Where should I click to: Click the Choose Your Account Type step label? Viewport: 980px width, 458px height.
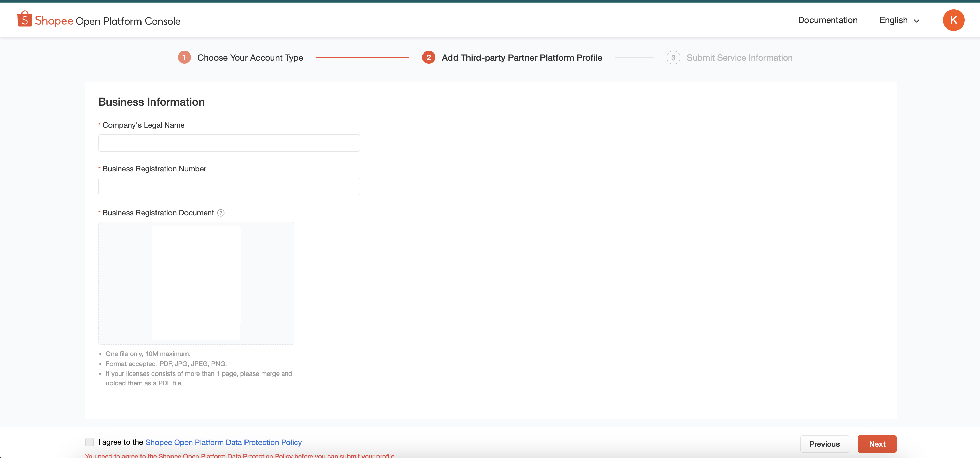tap(250, 57)
